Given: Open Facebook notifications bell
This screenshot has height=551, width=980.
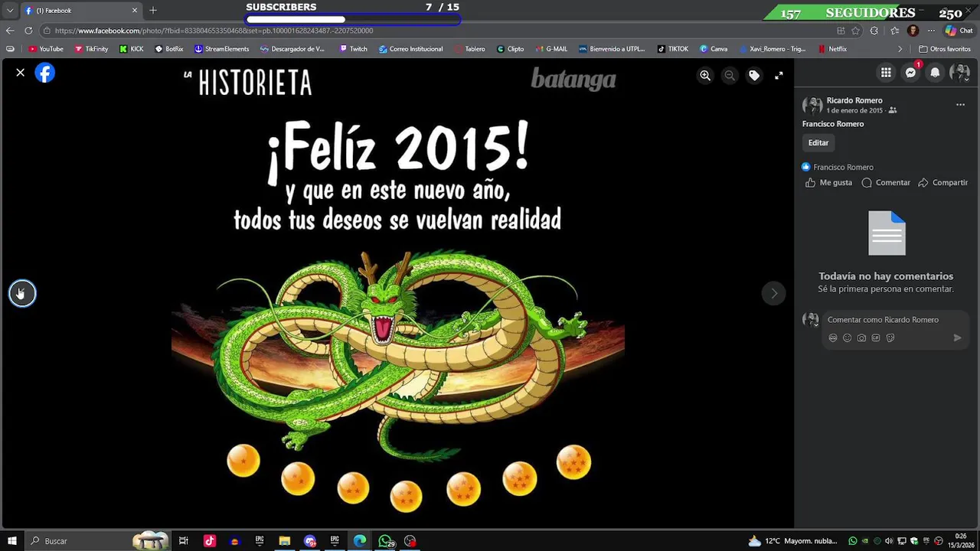Looking at the screenshot, I should click(x=935, y=73).
